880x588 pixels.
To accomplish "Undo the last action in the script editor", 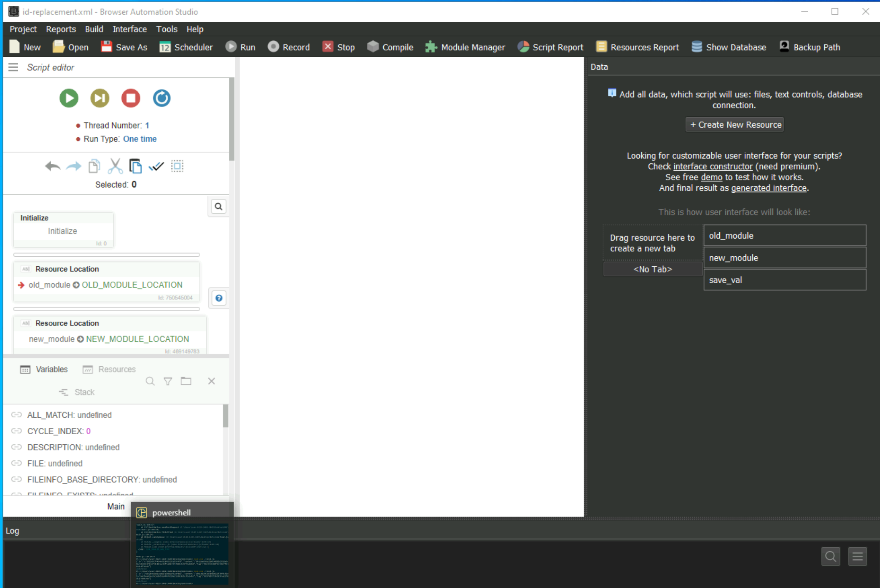I will point(53,166).
